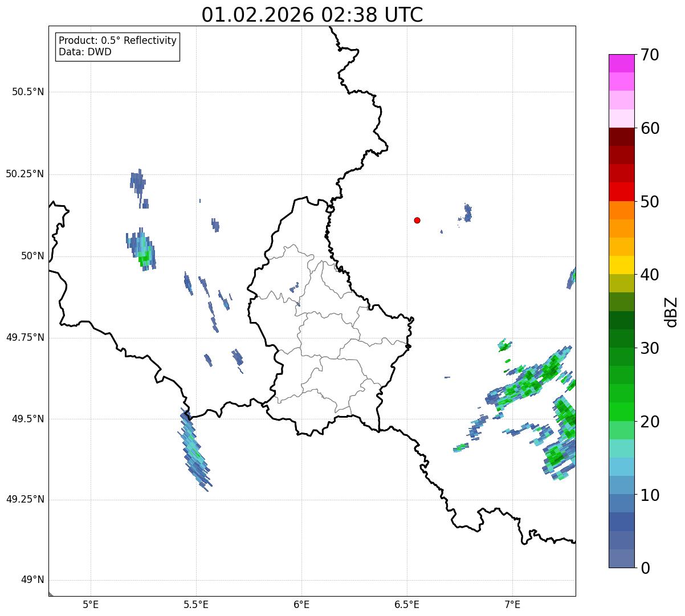Pick the bright red band just above 50
This screenshot has width=685, height=616.
tap(621, 191)
